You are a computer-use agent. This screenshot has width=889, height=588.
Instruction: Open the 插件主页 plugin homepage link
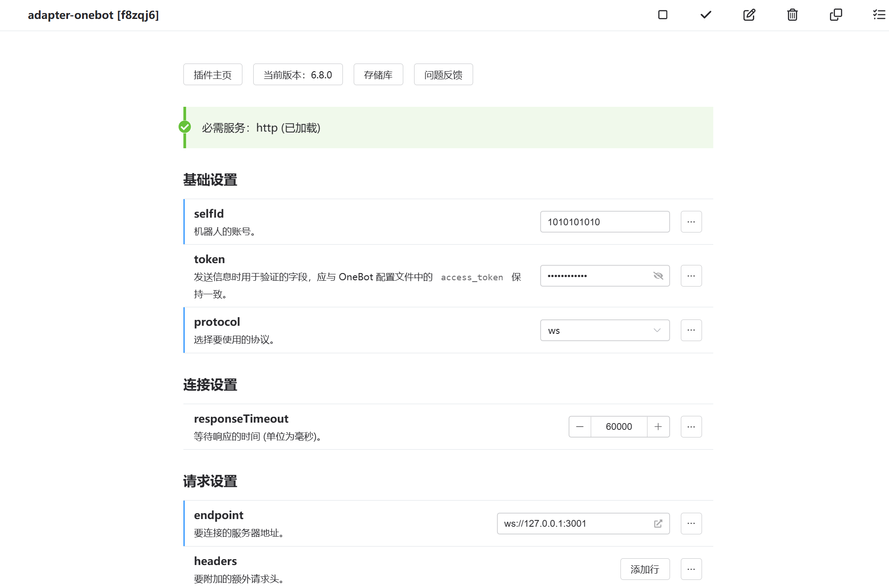213,75
